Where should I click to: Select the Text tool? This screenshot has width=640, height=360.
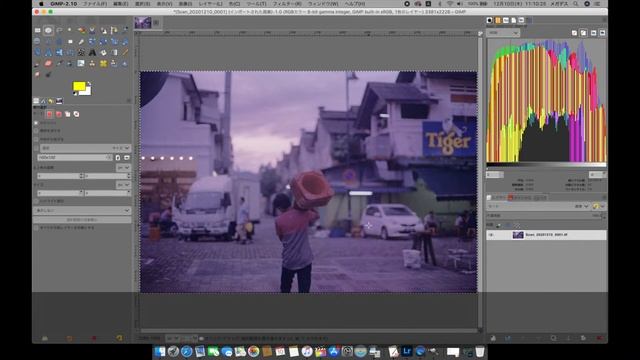92,52
